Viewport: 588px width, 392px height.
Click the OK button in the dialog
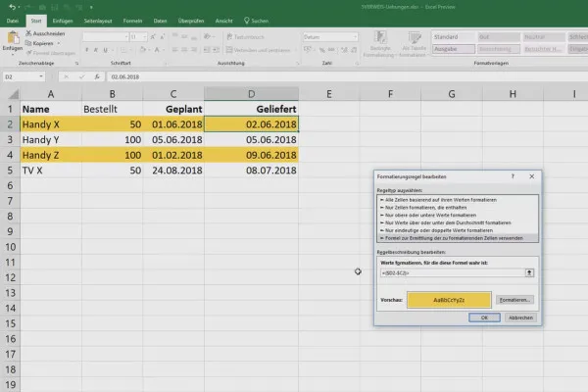coord(484,318)
